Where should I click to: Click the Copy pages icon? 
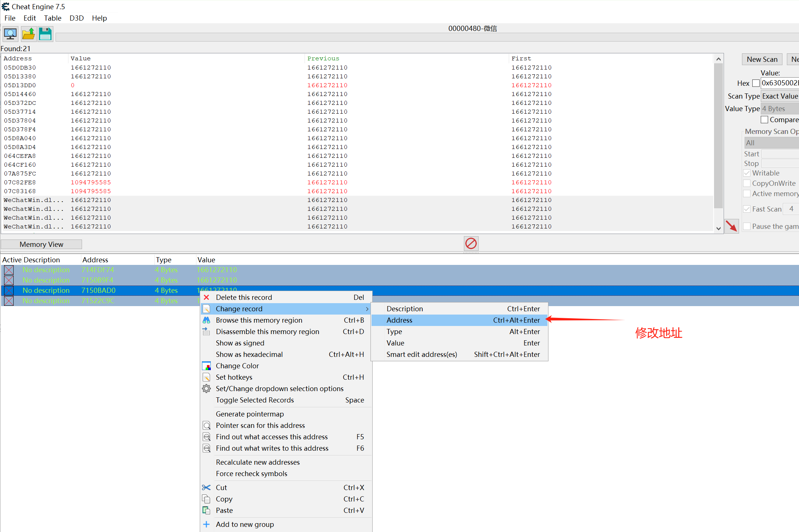pos(206,499)
